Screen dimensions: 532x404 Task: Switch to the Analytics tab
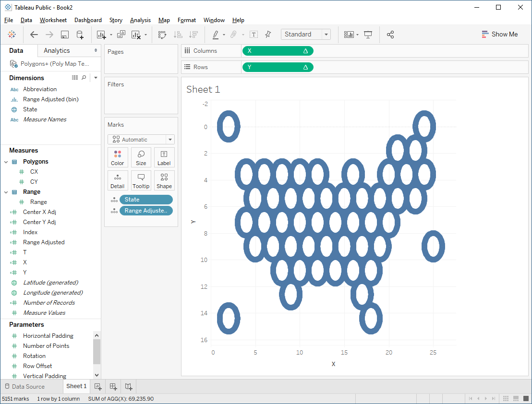pos(57,50)
